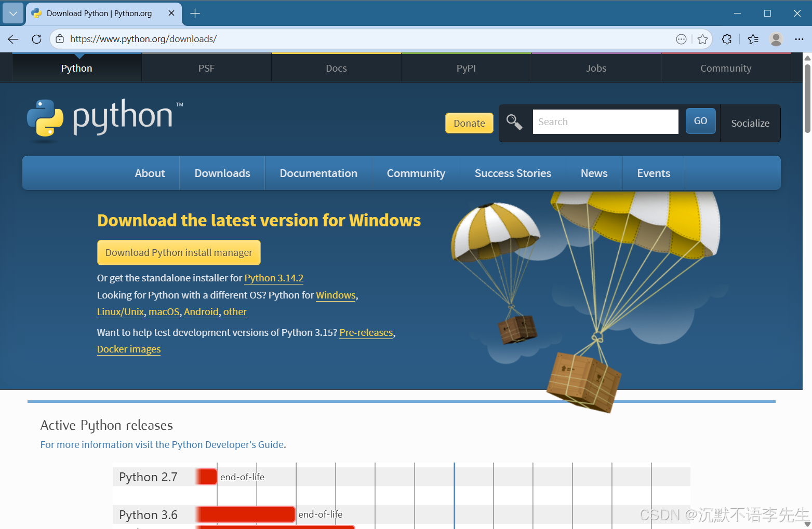Open browser settings and more menu
The height and width of the screenshot is (529, 812).
pyautogui.click(x=799, y=39)
